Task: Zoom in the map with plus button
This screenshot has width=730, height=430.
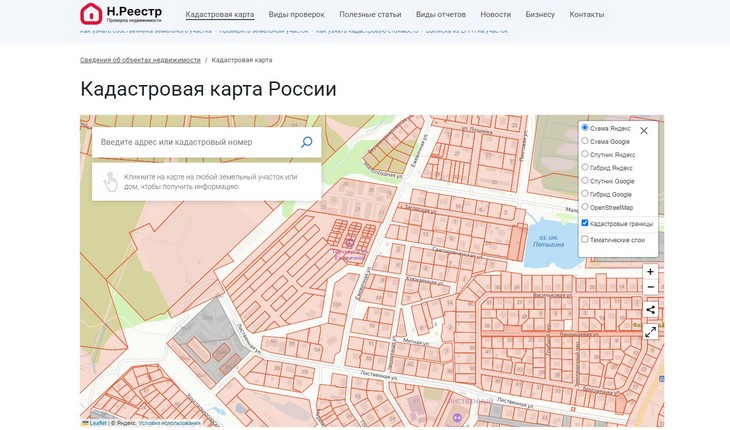Action: pos(650,272)
